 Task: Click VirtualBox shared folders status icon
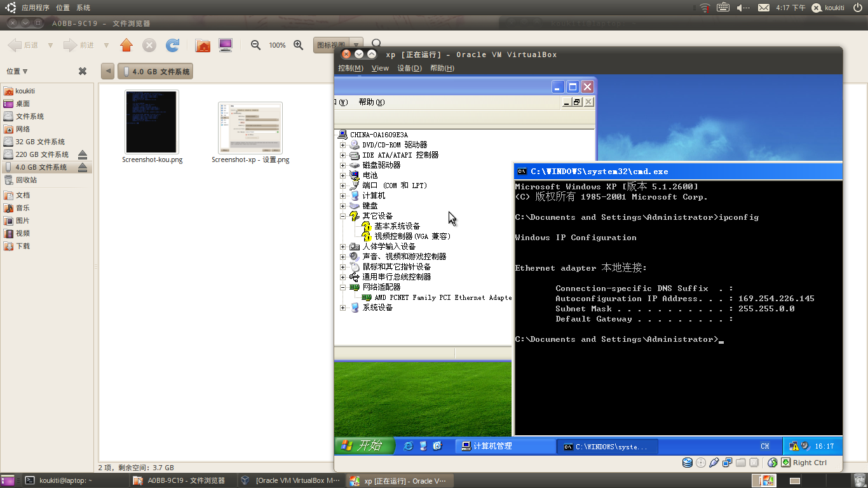point(741,463)
